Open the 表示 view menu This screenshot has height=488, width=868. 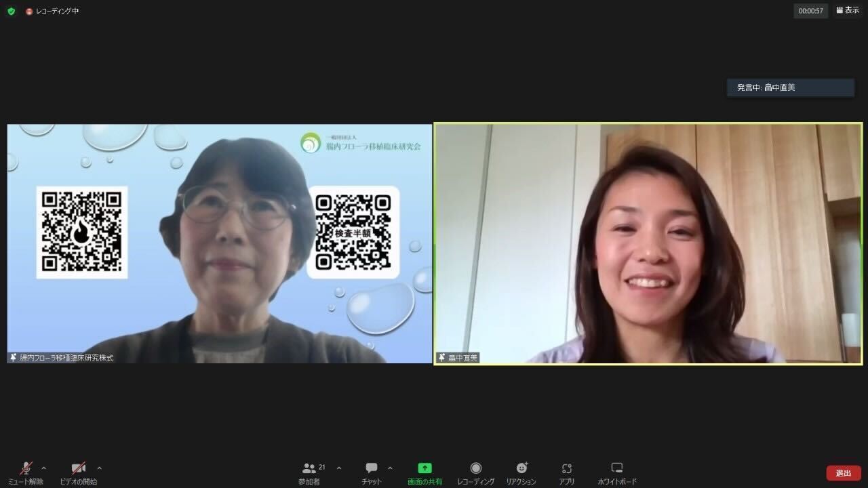(848, 11)
